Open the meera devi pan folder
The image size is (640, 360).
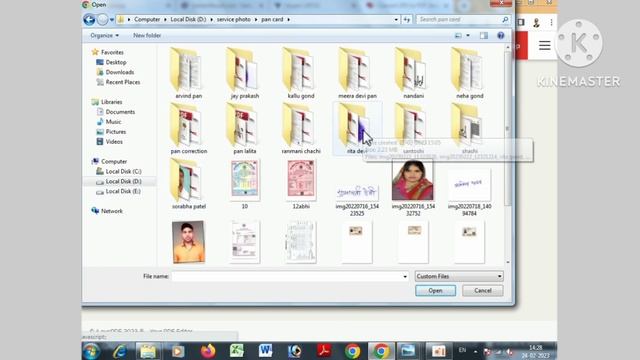point(357,73)
